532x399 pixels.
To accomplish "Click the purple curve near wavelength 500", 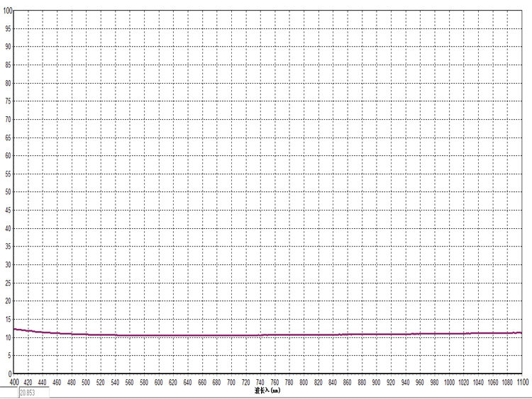I will [x=86, y=335].
